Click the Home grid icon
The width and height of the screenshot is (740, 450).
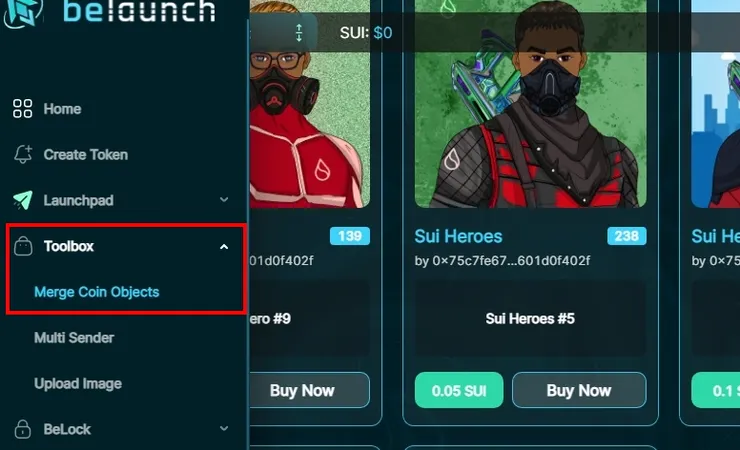coord(22,108)
